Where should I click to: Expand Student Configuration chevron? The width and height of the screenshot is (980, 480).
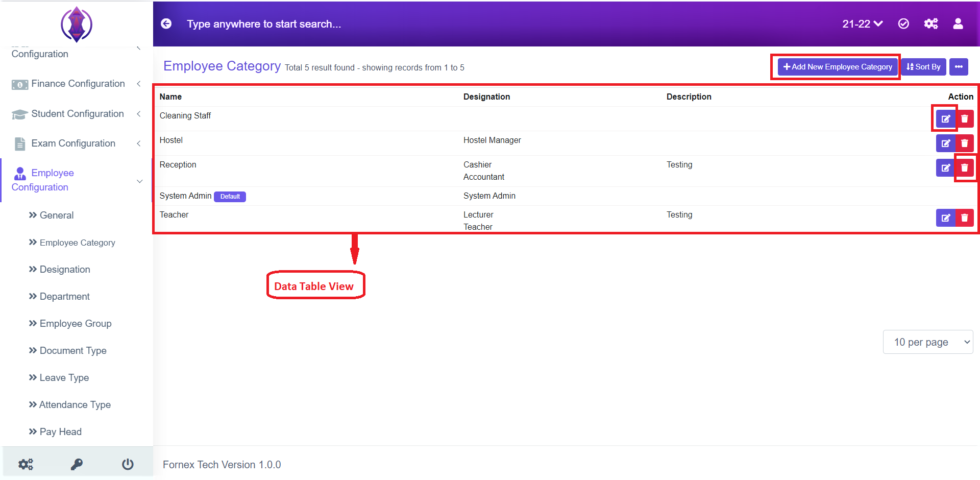point(139,114)
